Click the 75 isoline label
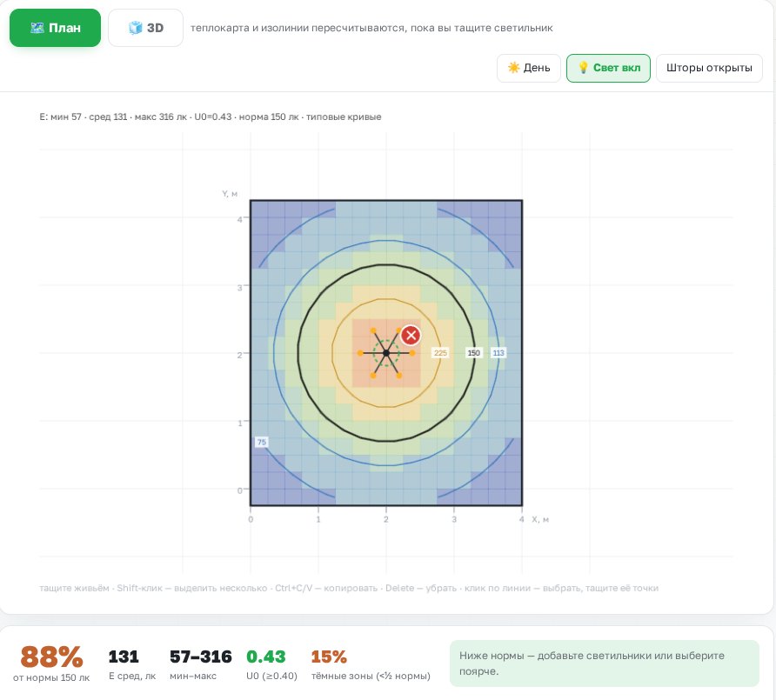776x700 pixels. [262, 442]
